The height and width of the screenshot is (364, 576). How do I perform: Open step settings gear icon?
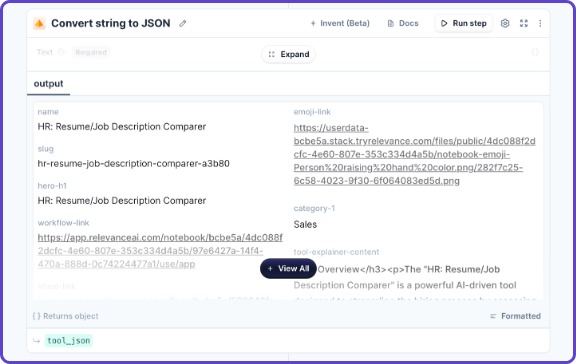click(x=505, y=23)
